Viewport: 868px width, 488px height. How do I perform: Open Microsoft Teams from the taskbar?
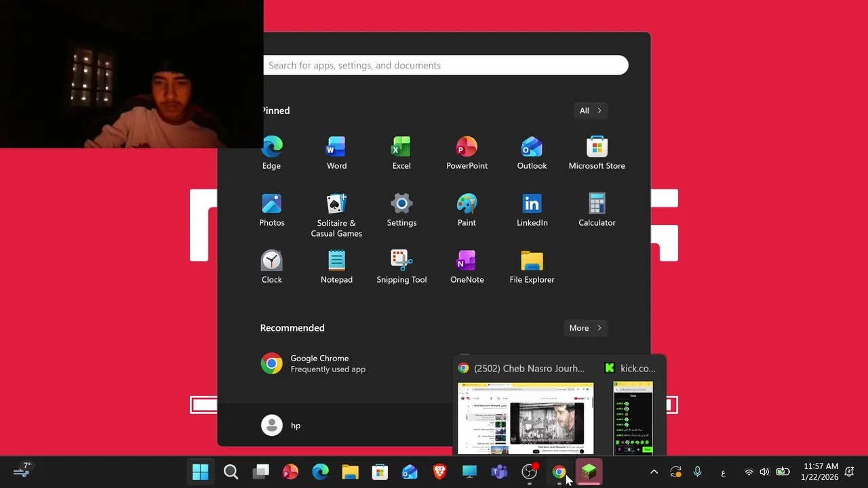[x=499, y=472]
